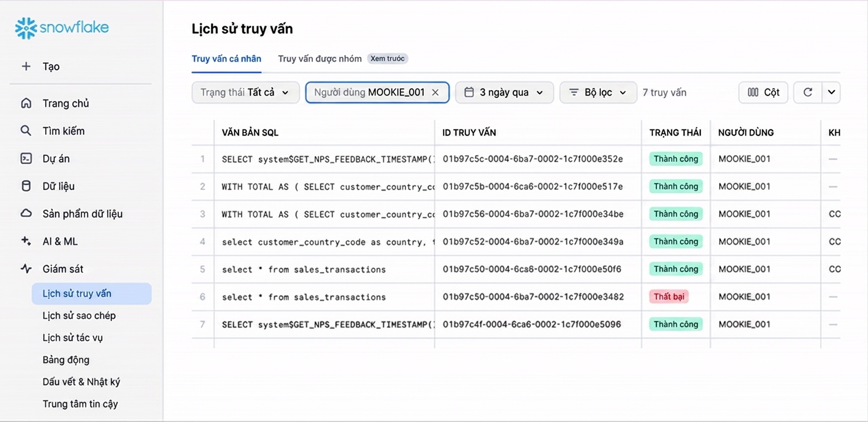Click the Thất bại status badge
868x422 pixels.
[x=669, y=297]
